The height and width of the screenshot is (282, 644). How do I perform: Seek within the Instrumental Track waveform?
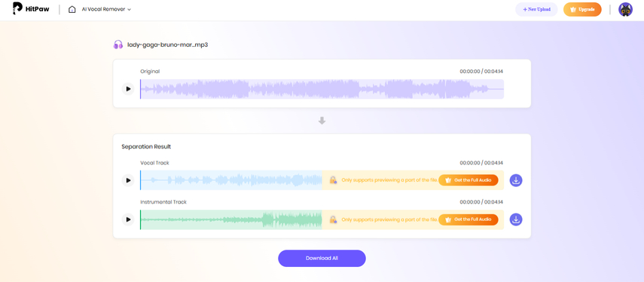[231, 219]
